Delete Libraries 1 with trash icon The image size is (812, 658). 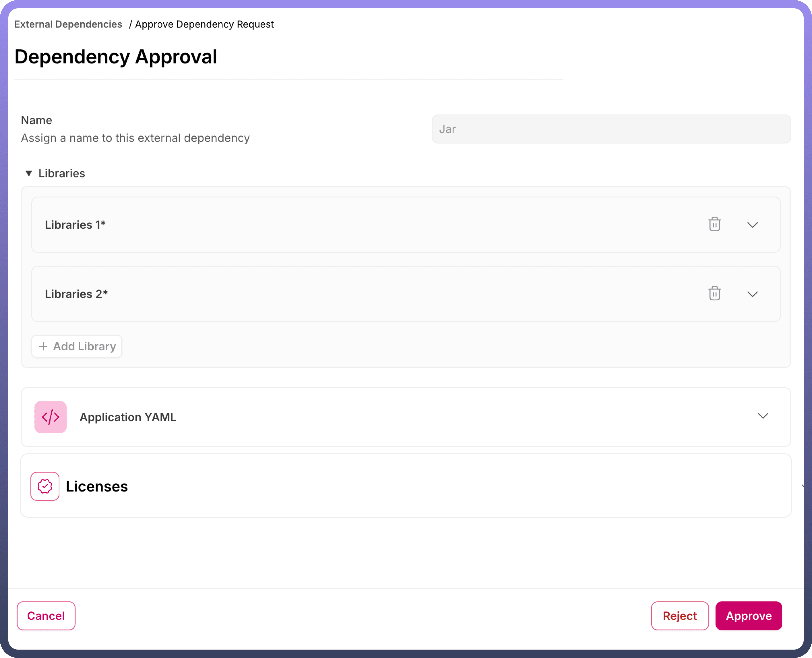(x=714, y=224)
